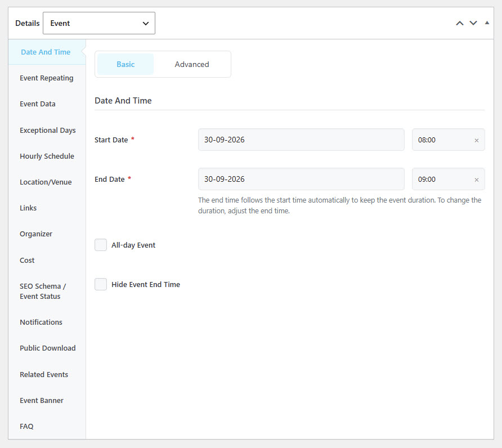Select the FAQ section
The width and height of the screenshot is (502, 448).
[x=47, y=426]
